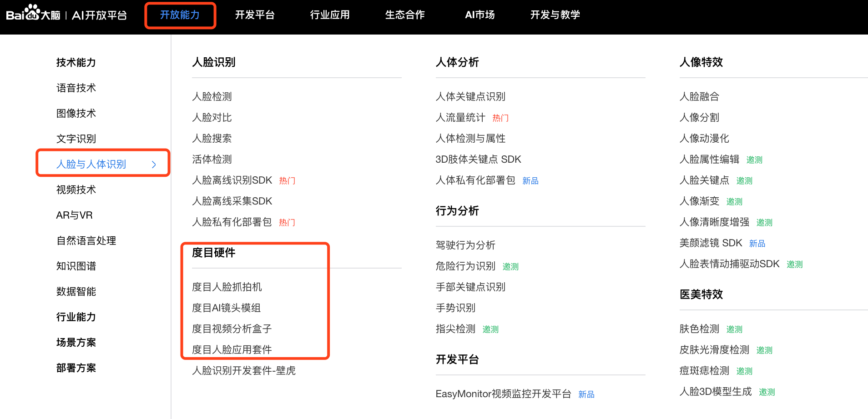Image resolution: width=868 pixels, height=419 pixels.
Task: Select 语音技术 in the sidebar
Action: point(76,88)
